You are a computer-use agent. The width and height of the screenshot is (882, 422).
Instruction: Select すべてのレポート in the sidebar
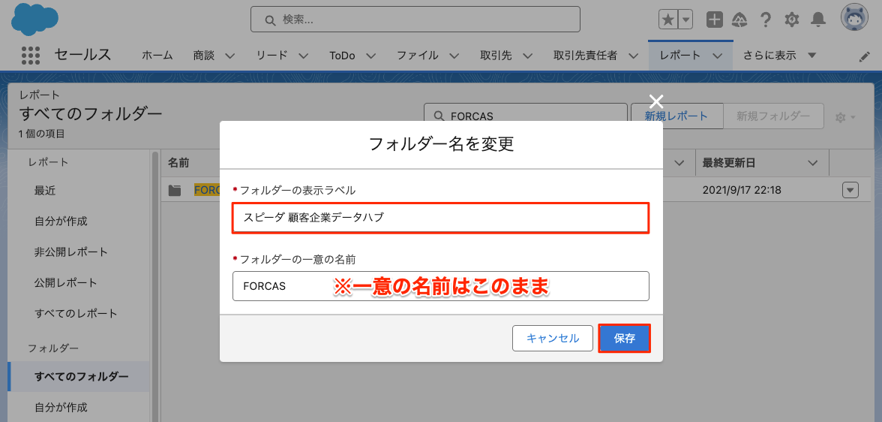point(76,313)
